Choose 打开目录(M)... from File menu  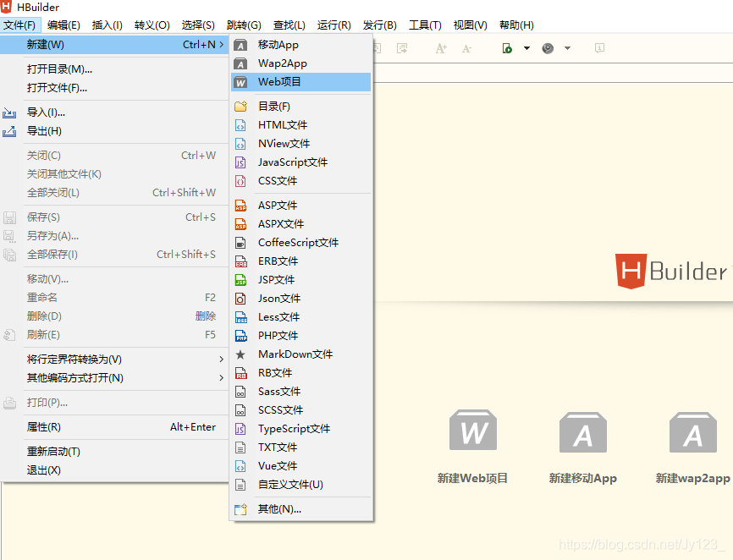click(114, 69)
